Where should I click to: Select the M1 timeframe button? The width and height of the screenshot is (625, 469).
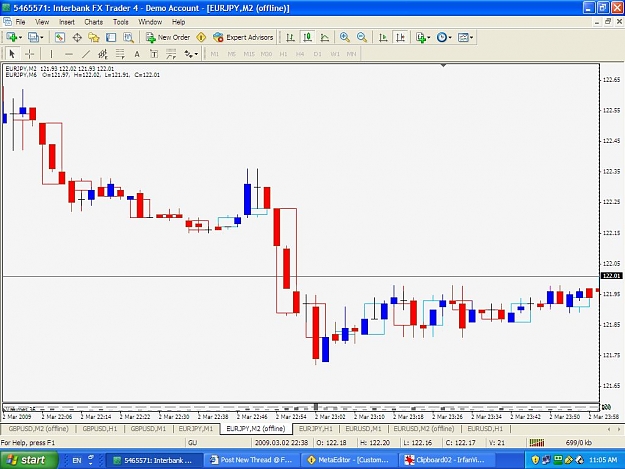pos(214,54)
